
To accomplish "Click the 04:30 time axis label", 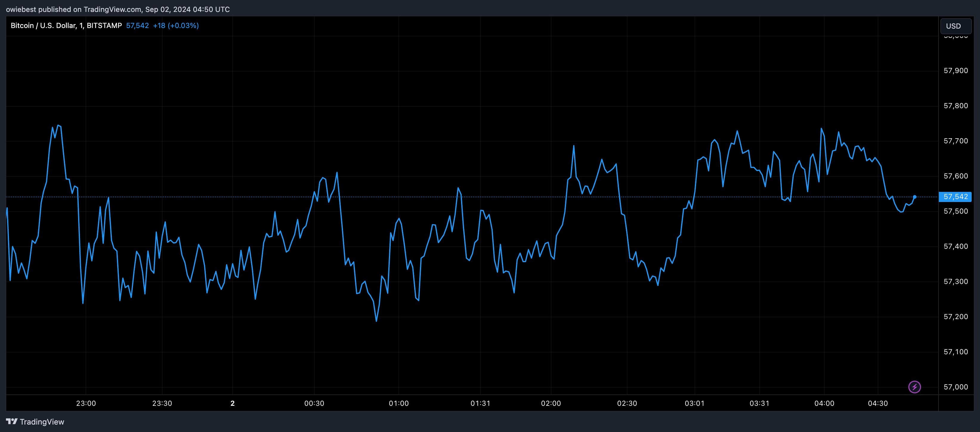I will (878, 403).
